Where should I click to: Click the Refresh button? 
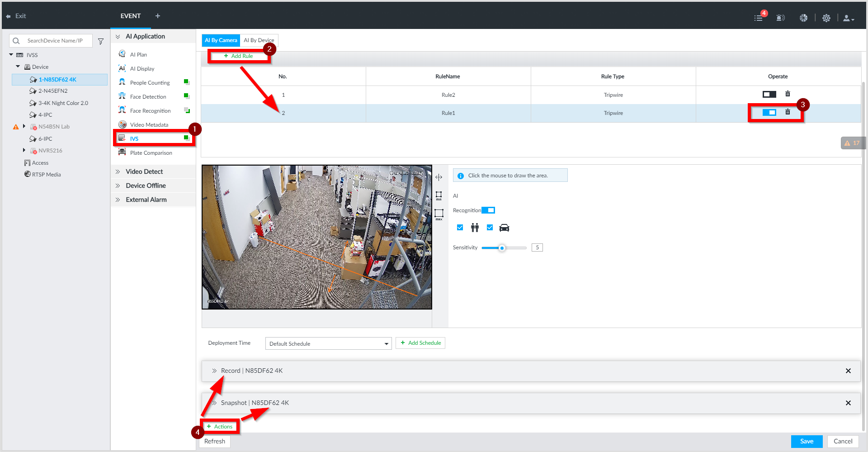pos(215,441)
